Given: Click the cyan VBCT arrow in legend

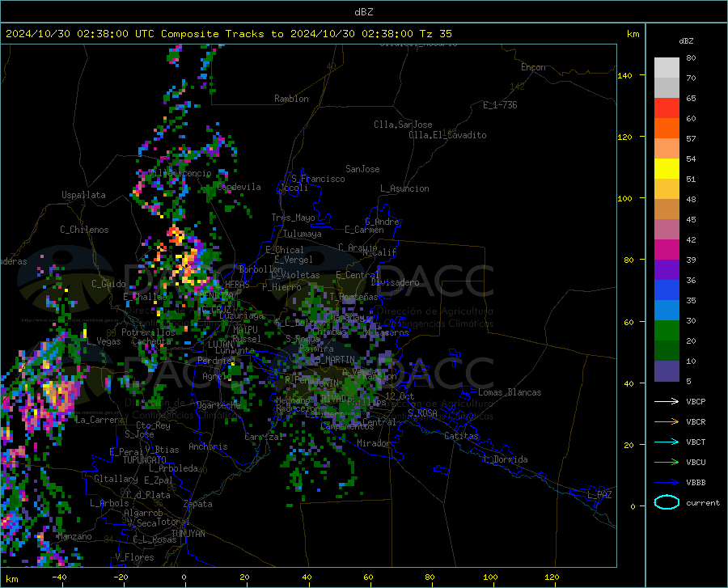Looking at the screenshot, I should (667, 442).
